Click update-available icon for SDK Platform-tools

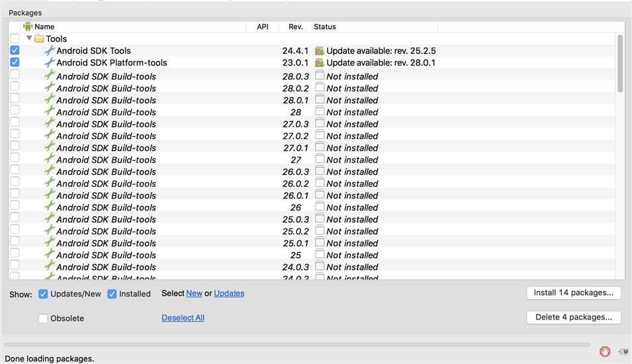point(320,63)
